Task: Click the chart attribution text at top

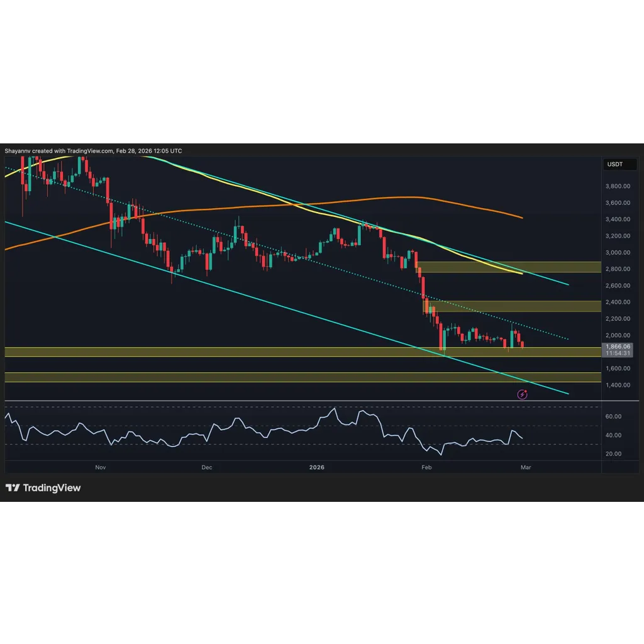Action: point(93,151)
